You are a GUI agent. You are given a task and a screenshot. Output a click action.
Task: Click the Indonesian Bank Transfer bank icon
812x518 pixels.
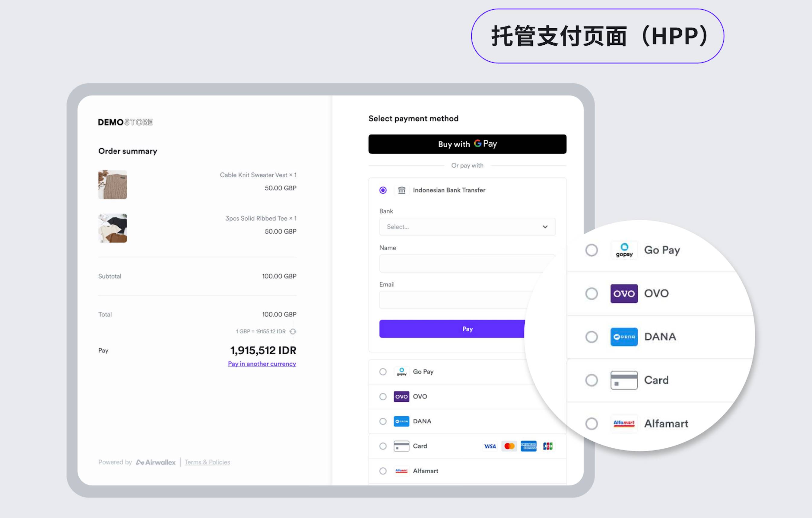401,190
